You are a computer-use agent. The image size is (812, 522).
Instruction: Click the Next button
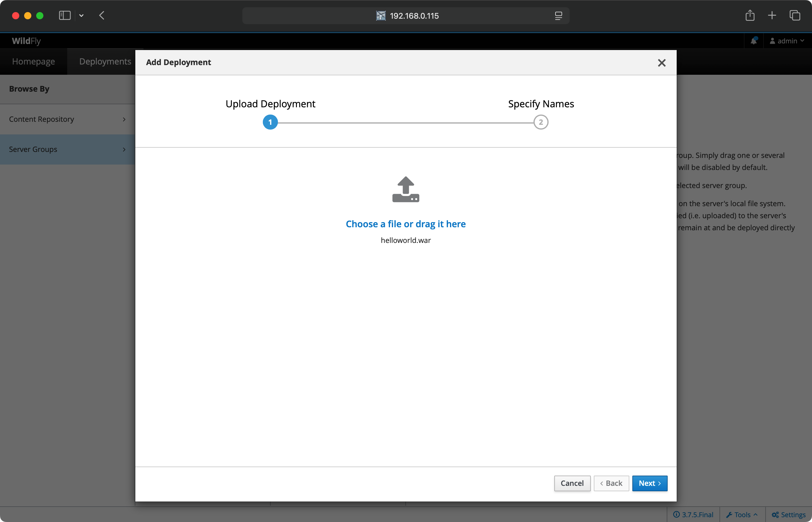(650, 483)
